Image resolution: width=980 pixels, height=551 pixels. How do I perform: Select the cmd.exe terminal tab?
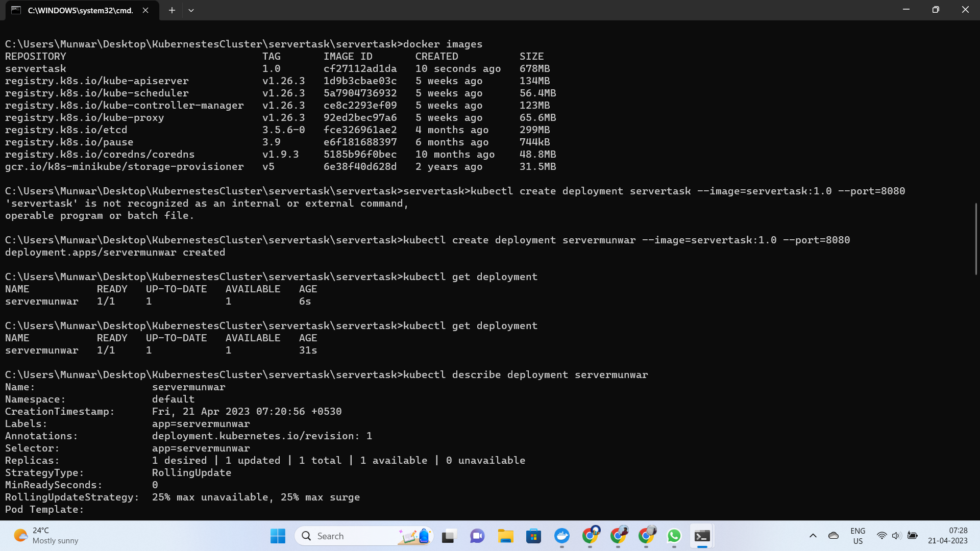pyautogui.click(x=77, y=10)
